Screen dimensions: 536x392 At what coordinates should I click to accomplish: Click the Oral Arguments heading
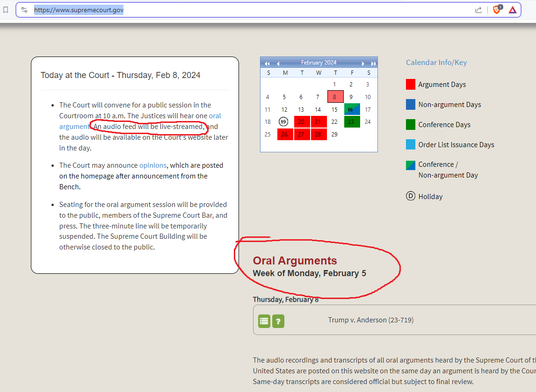pos(295,261)
